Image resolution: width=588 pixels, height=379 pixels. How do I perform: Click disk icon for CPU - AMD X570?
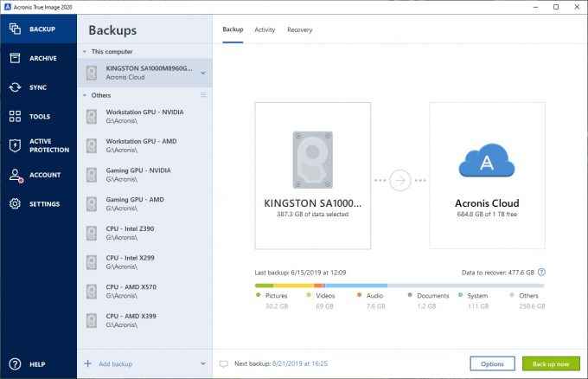(x=92, y=292)
